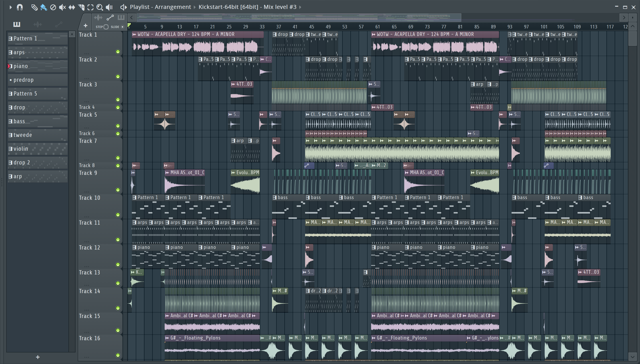Open the playlist options menu arrow
The width and height of the screenshot is (640, 364).
tap(10, 7)
